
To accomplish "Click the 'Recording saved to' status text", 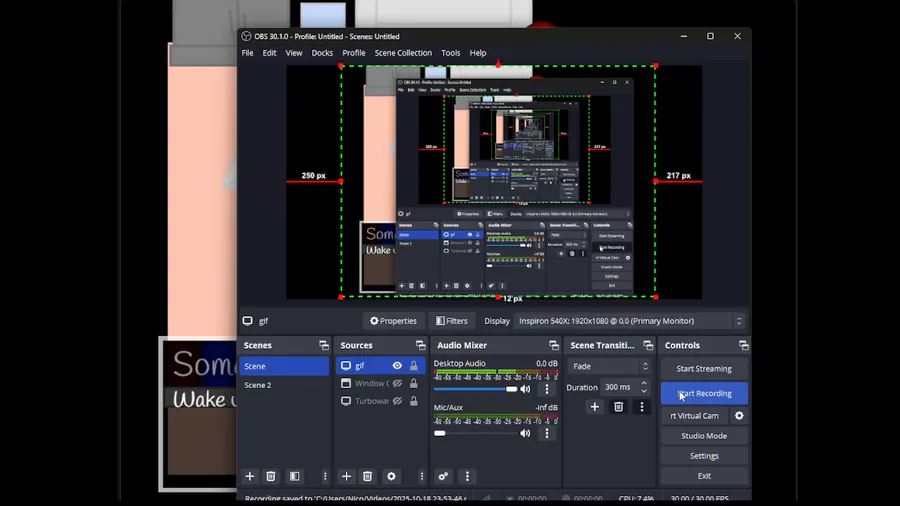I will 356,497.
